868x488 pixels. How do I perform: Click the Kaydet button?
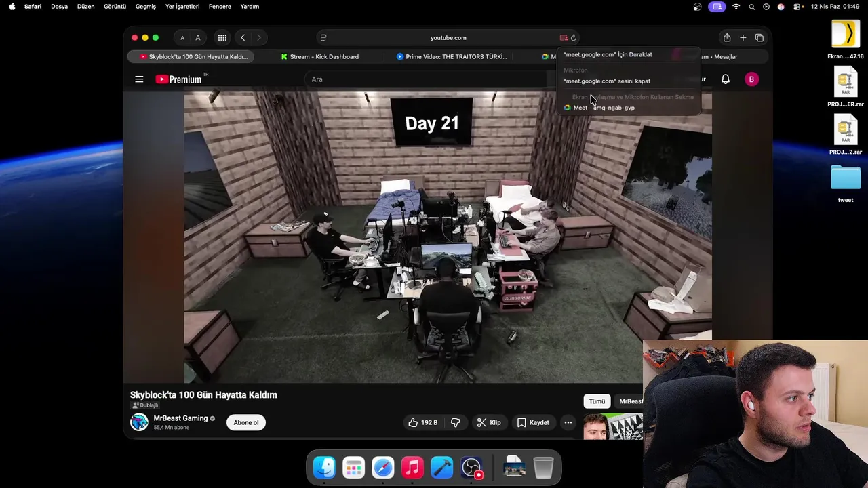pos(533,422)
